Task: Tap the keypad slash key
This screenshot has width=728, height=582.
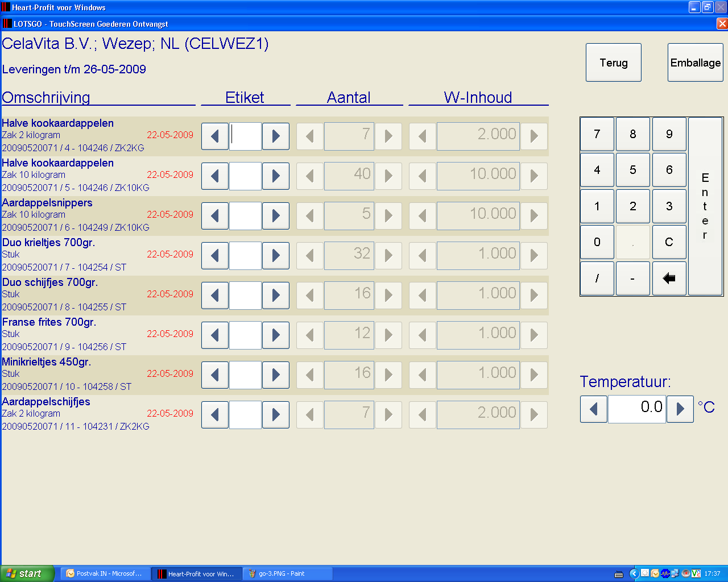Action: 597,278
